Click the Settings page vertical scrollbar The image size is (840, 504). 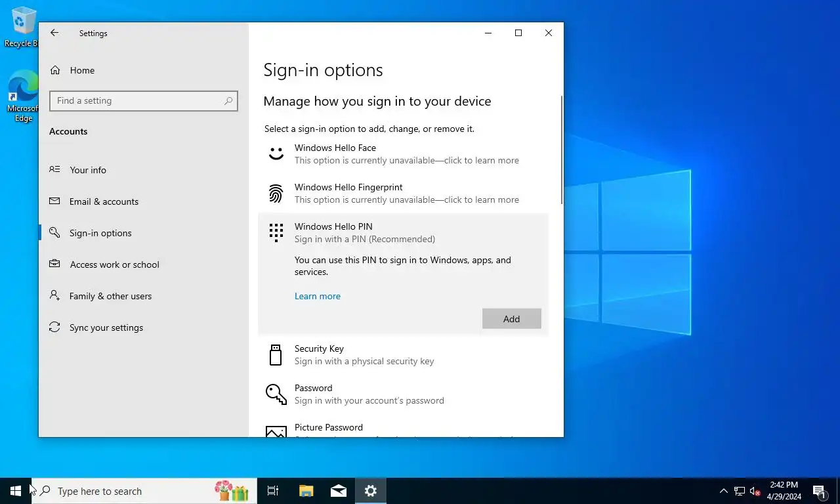tap(562, 150)
